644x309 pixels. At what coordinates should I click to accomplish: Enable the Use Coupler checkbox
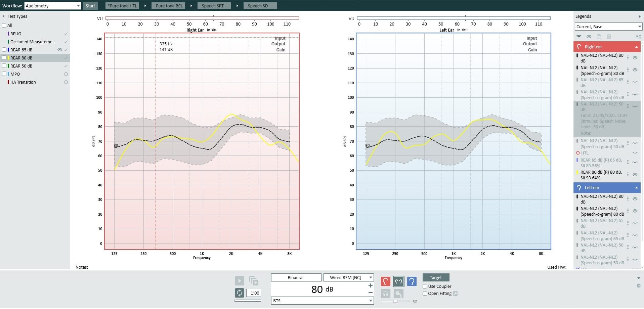click(425, 286)
